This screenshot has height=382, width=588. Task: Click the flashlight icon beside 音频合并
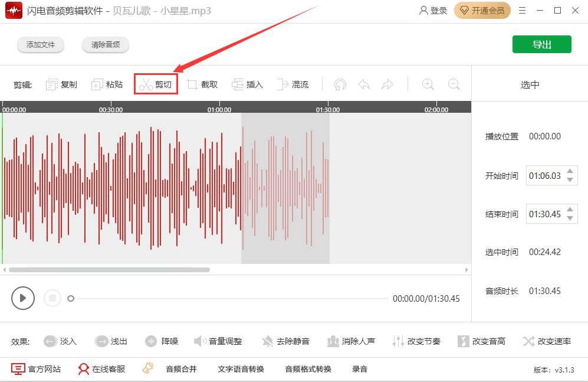(148, 368)
